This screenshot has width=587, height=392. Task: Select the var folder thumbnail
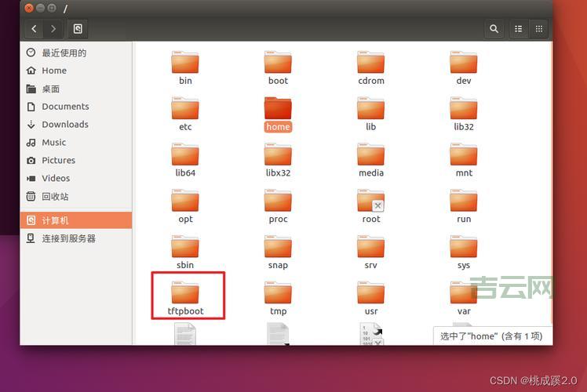464,294
